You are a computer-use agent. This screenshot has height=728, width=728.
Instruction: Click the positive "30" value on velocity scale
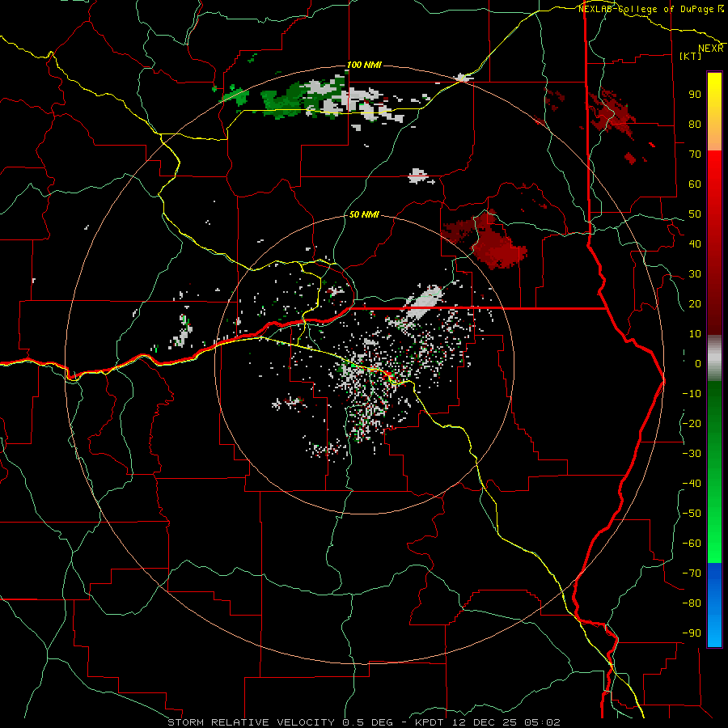click(695, 274)
